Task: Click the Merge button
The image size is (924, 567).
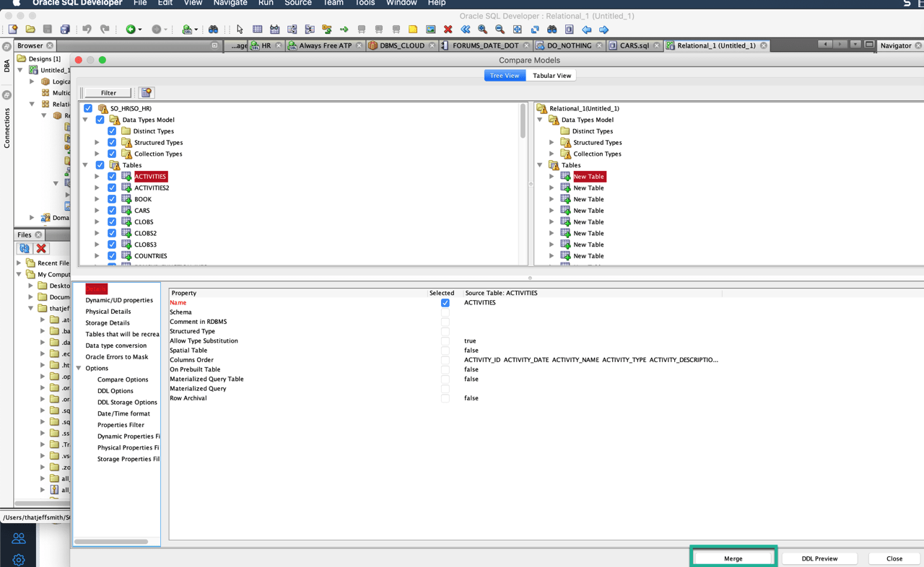Action: coord(733,558)
